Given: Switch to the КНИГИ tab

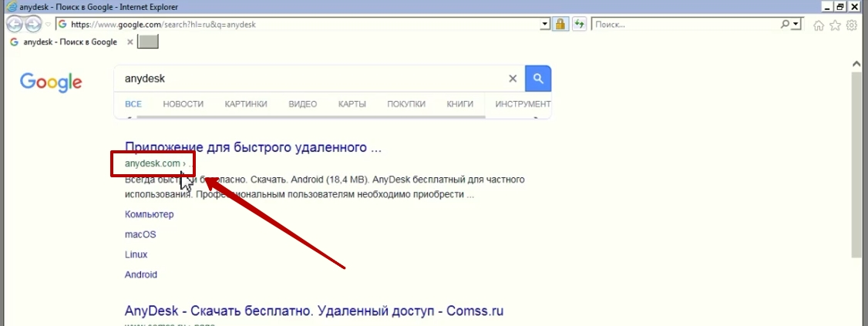Looking at the screenshot, I should point(460,103).
